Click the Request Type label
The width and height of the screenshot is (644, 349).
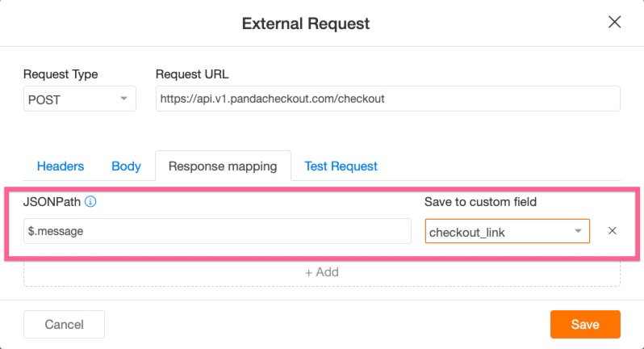click(x=61, y=74)
